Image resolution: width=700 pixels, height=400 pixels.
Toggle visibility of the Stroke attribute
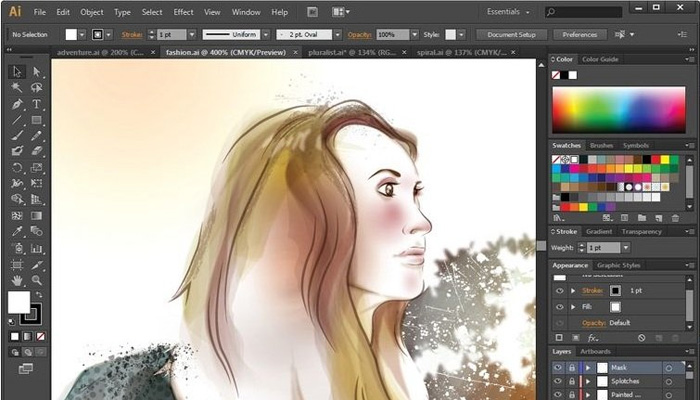[558, 290]
